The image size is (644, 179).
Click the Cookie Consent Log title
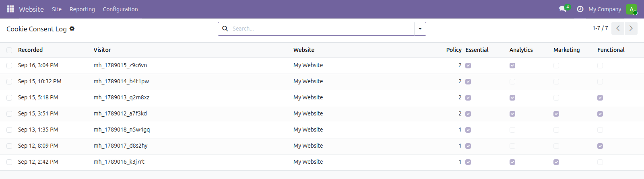pos(37,29)
